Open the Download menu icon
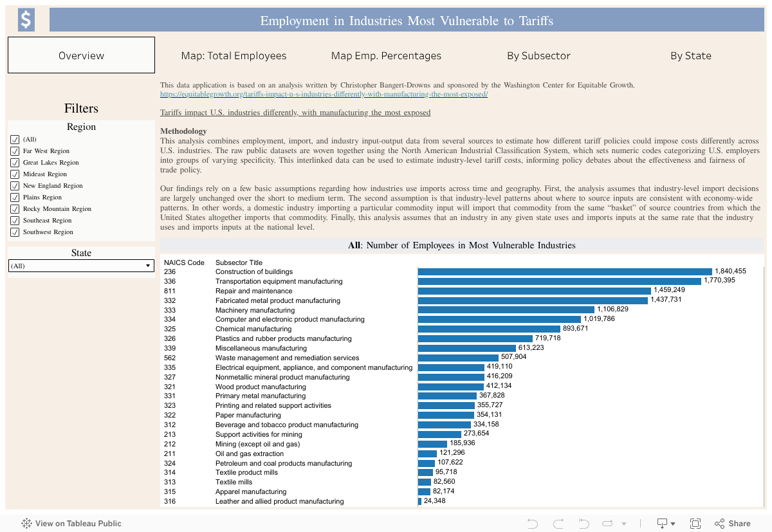Viewport: 772px width, 532px height. tap(665, 524)
